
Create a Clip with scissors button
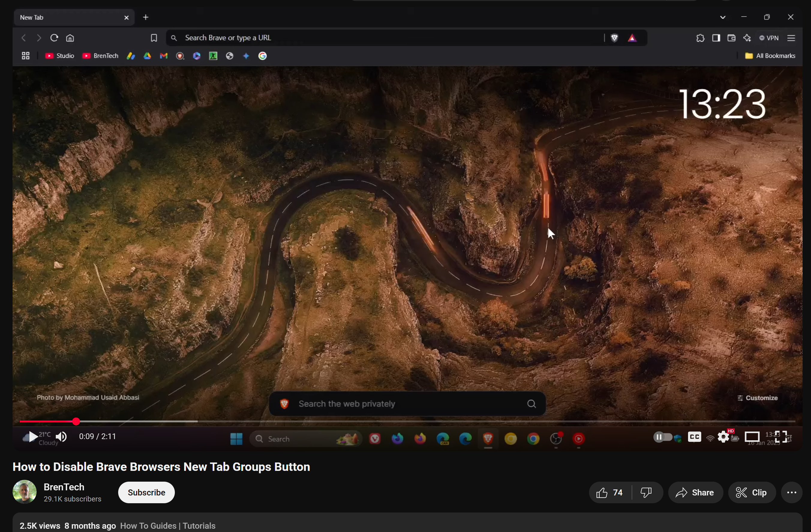[x=752, y=492]
